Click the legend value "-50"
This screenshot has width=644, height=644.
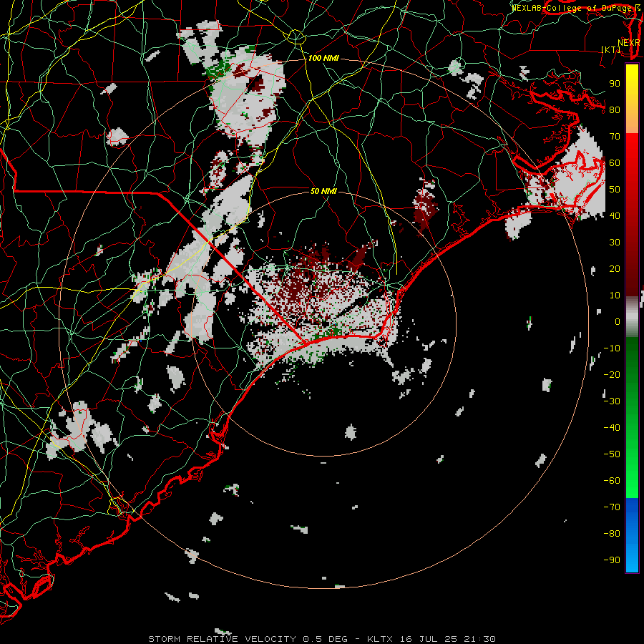pos(612,454)
